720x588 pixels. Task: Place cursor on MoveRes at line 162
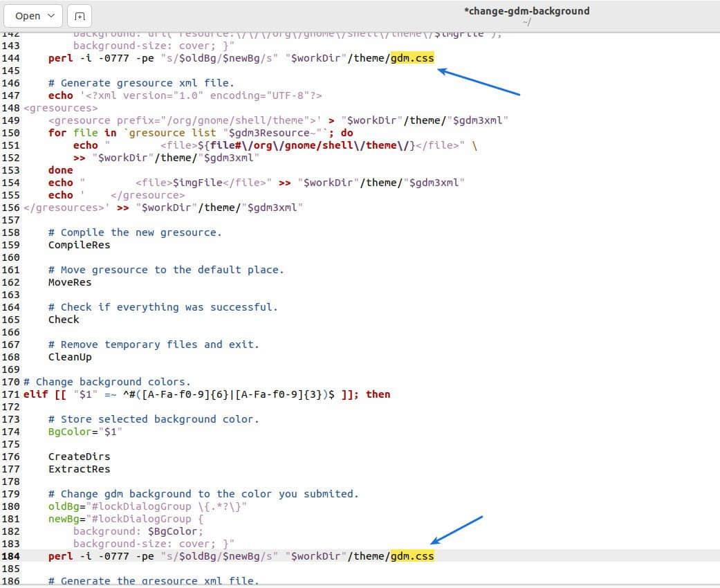tap(69, 282)
